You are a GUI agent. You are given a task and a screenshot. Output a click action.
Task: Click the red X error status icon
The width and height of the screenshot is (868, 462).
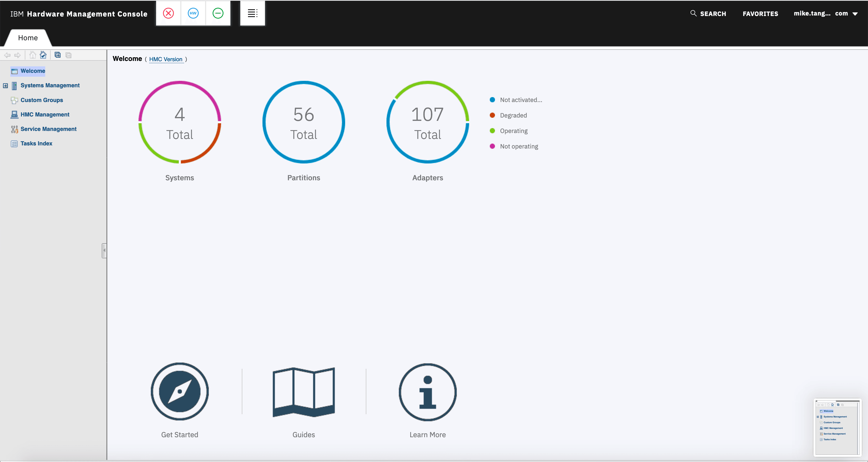[168, 13]
